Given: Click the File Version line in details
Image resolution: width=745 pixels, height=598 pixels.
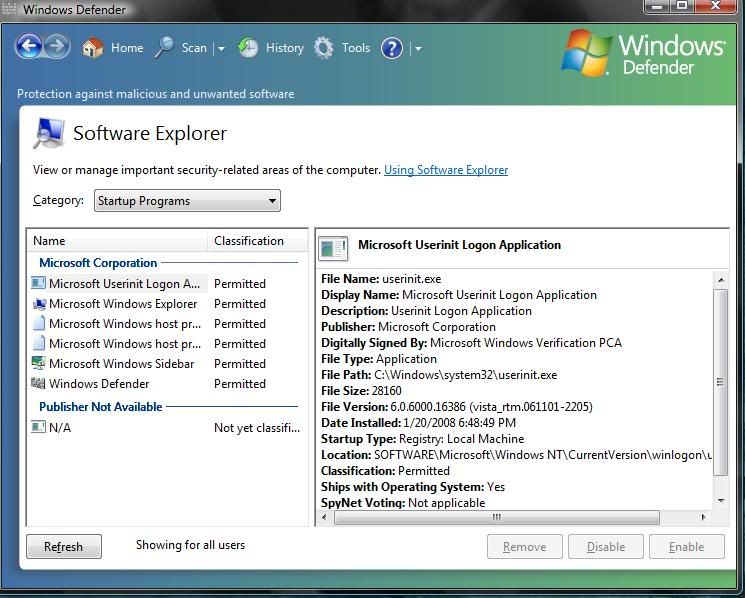Looking at the screenshot, I should click(x=457, y=407).
